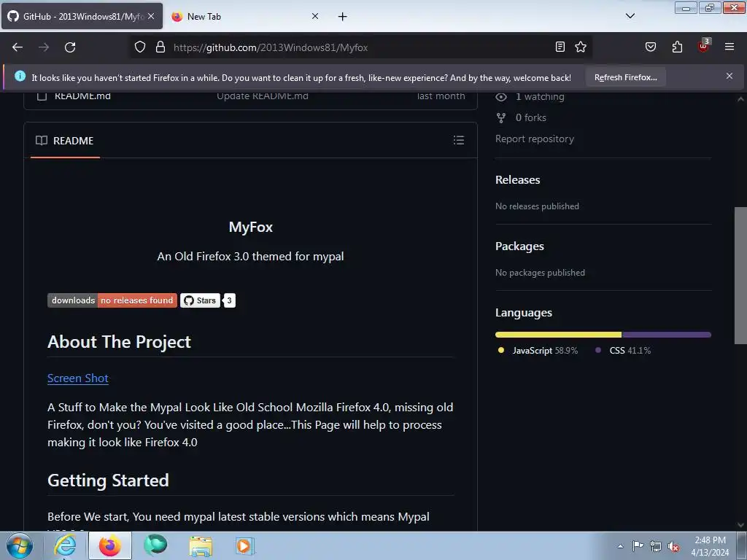747x560 pixels.
Task: Click the scrollbar down arrow
Action: point(740,525)
